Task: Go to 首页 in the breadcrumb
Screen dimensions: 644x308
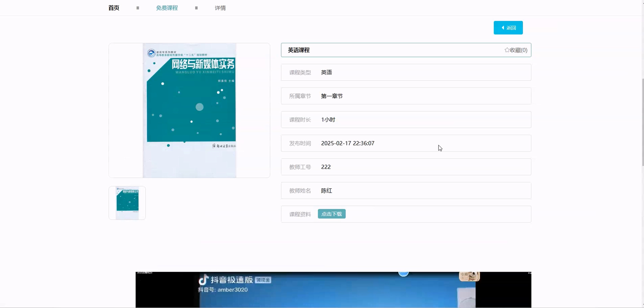Action: [114, 8]
